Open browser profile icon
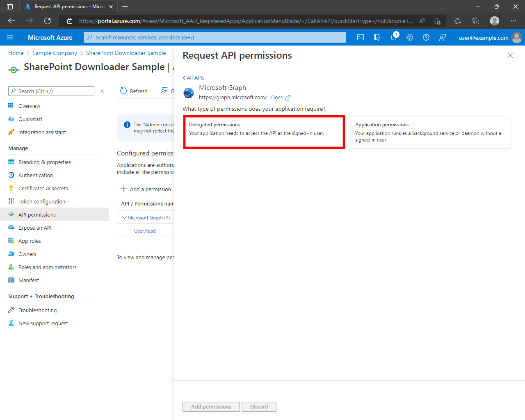Viewport: 525px width, 420px height. click(495, 21)
